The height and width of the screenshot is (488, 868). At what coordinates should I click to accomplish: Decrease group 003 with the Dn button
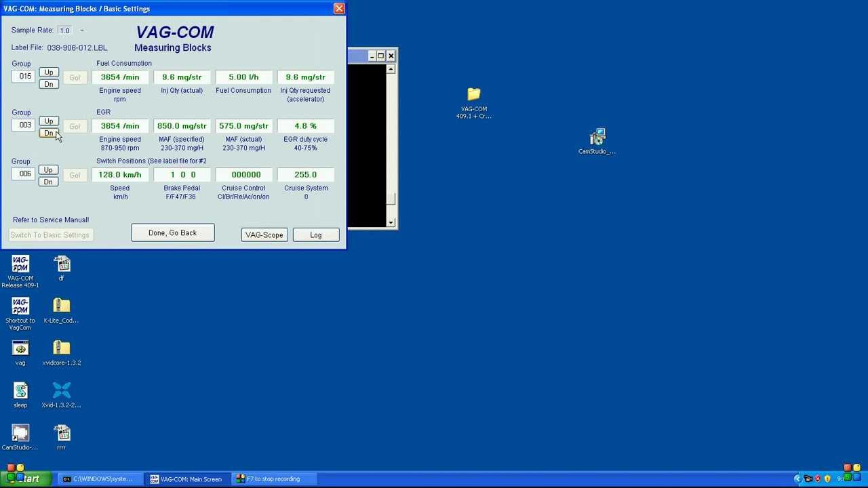coord(48,133)
